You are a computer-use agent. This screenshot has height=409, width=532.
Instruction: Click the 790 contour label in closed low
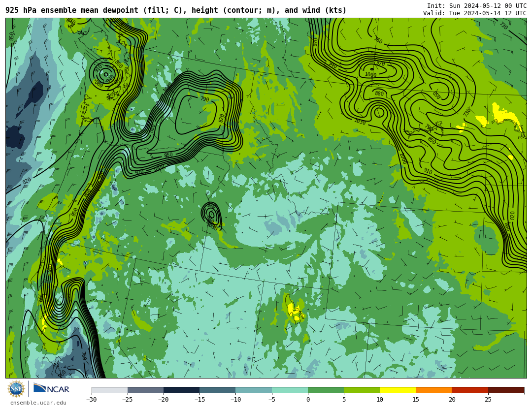coord(204,99)
